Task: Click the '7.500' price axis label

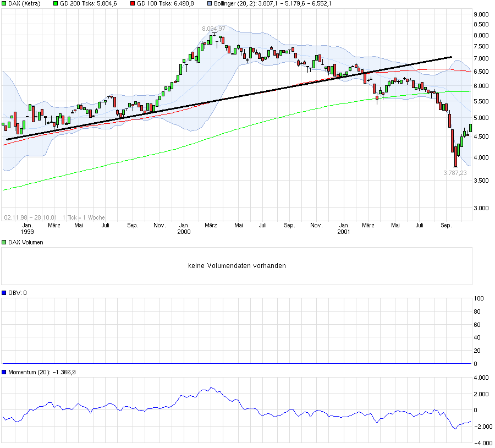Action: (x=481, y=46)
